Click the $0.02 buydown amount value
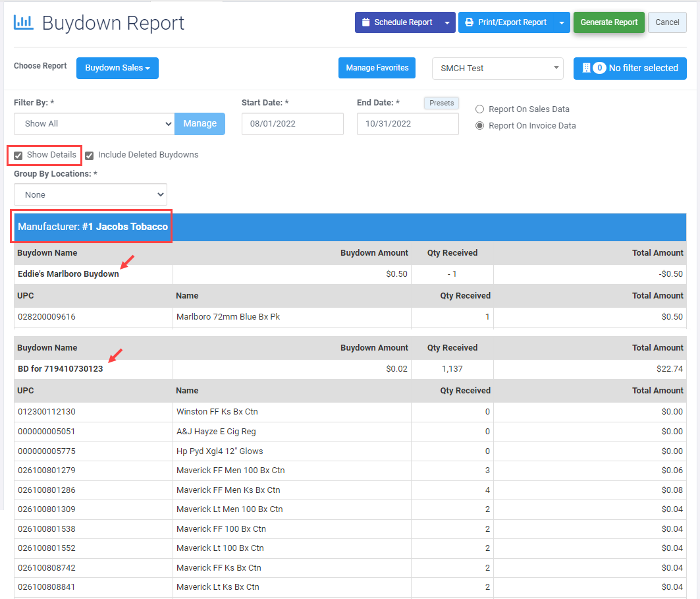Screen dimensions: 700x599 click(397, 369)
